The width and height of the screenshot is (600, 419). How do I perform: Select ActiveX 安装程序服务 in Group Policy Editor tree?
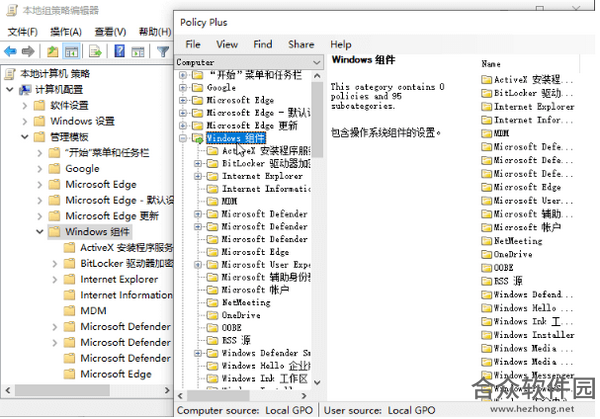tap(126, 248)
